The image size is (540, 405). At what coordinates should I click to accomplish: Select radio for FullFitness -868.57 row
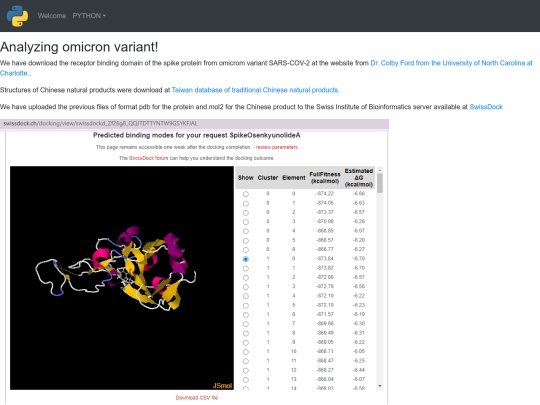pyautogui.click(x=246, y=241)
